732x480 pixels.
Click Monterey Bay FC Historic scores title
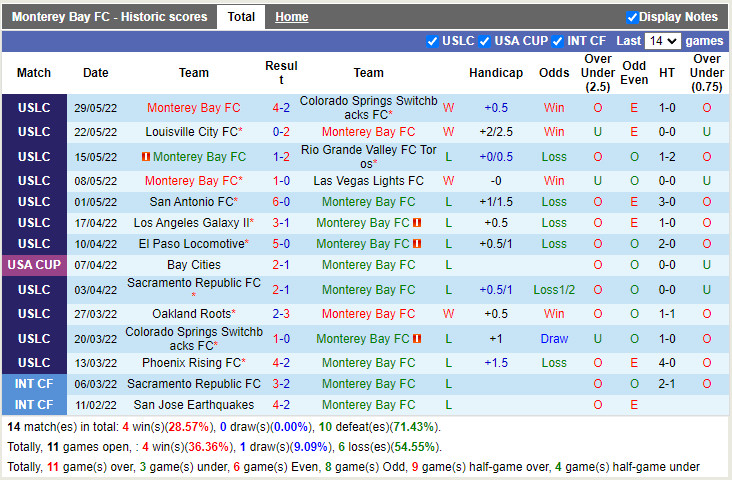pyautogui.click(x=110, y=17)
